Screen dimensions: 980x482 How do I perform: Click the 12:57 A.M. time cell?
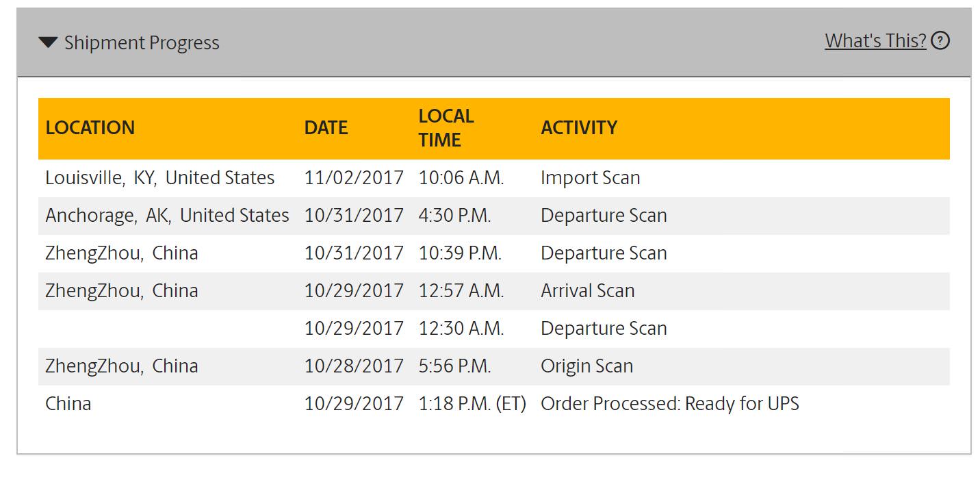pos(461,291)
